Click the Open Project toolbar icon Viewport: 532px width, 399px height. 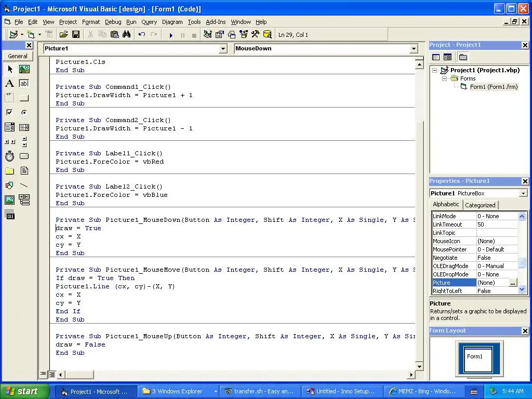click(x=63, y=35)
